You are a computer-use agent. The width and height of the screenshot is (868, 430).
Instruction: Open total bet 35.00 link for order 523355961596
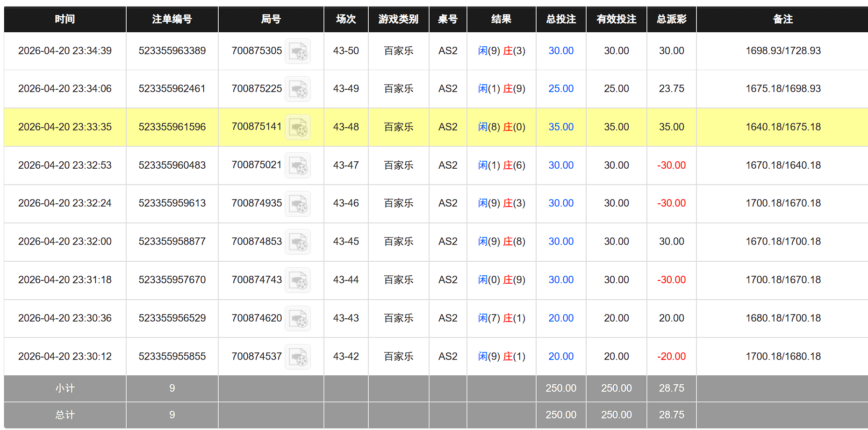tap(561, 127)
